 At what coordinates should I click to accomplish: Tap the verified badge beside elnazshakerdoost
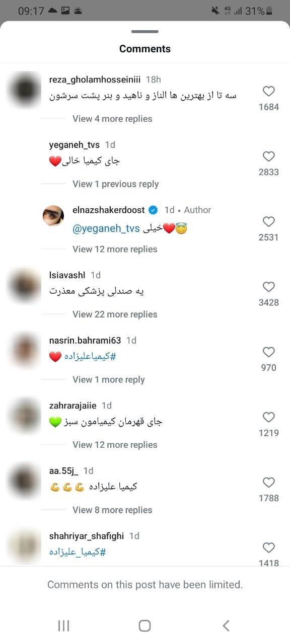click(x=153, y=210)
